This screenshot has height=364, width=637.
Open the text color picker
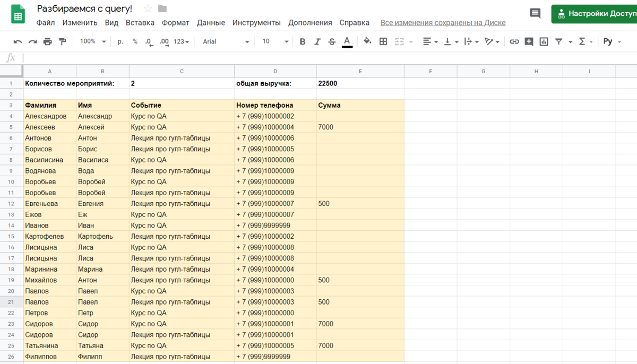pyautogui.click(x=347, y=41)
